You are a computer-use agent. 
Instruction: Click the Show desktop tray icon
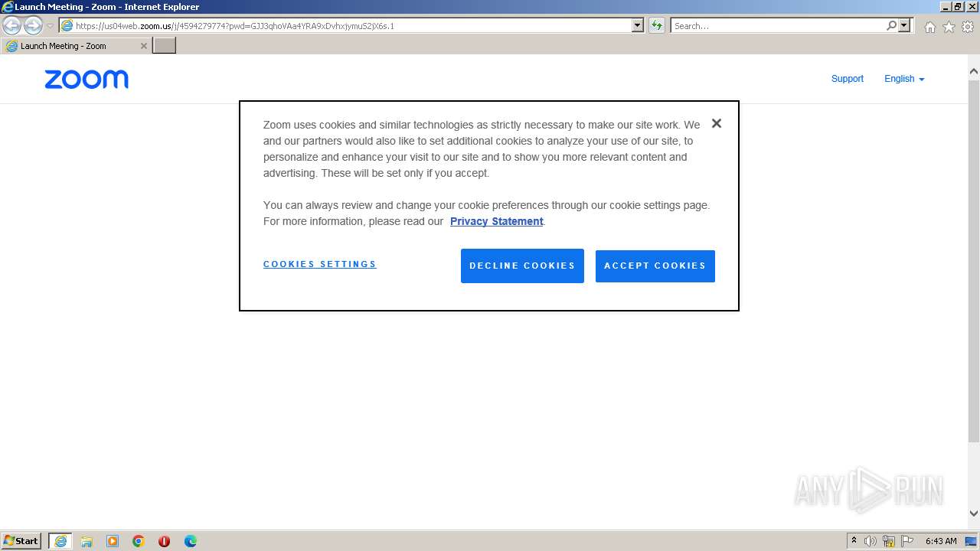[x=972, y=541]
